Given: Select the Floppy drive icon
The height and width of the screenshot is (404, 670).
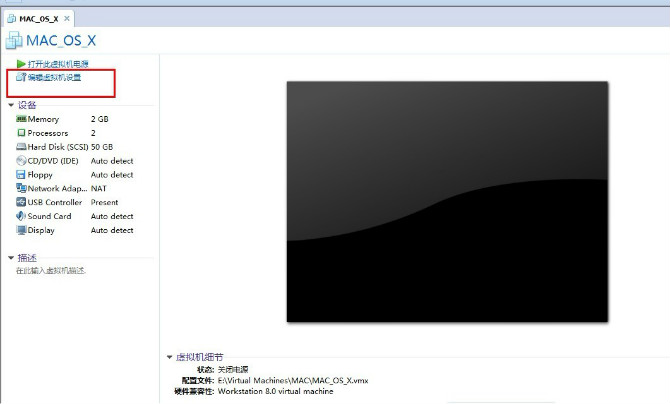Looking at the screenshot, I should [21, 174].
